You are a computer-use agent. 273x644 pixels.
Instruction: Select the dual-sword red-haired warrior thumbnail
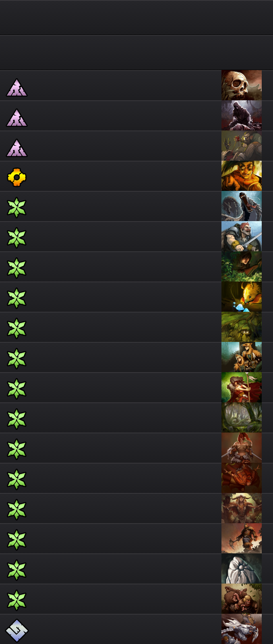tap(242, 448)
